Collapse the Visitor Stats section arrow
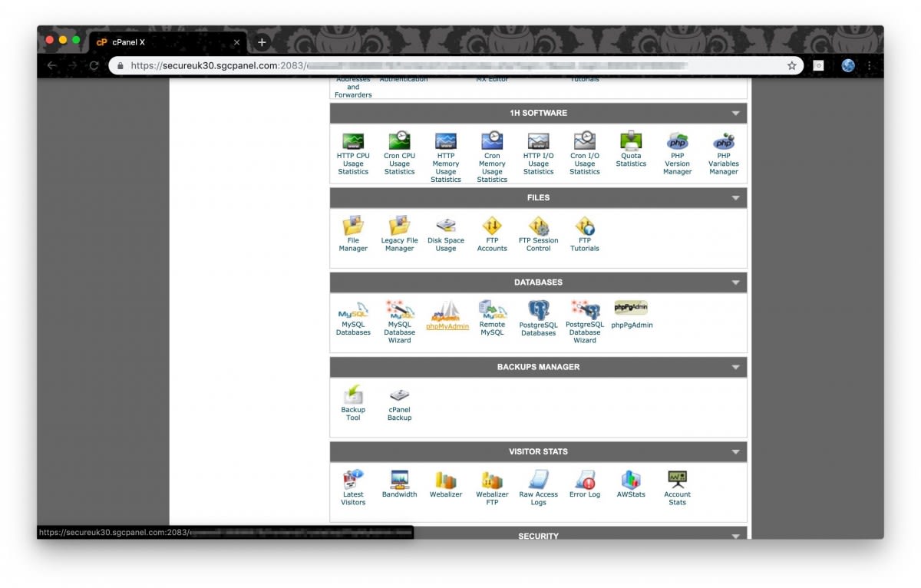This screenshot has height=588, width=921. coord(735,452)
